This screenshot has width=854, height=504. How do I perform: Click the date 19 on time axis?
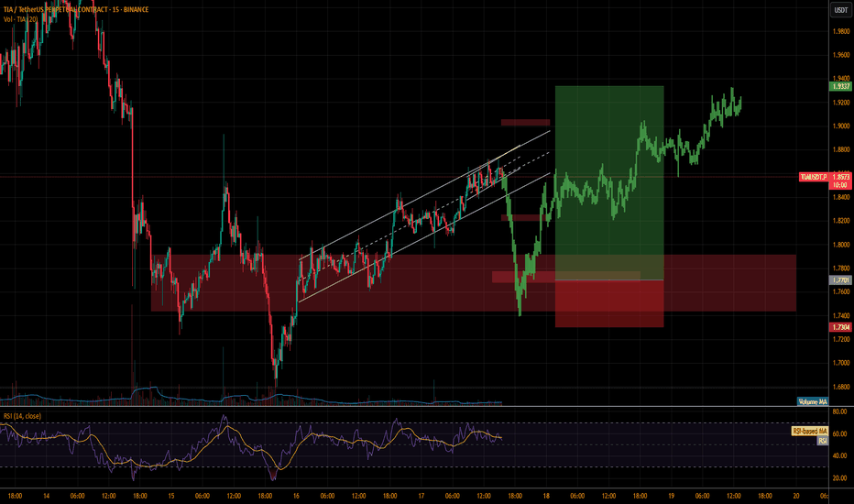click(671, 496)
